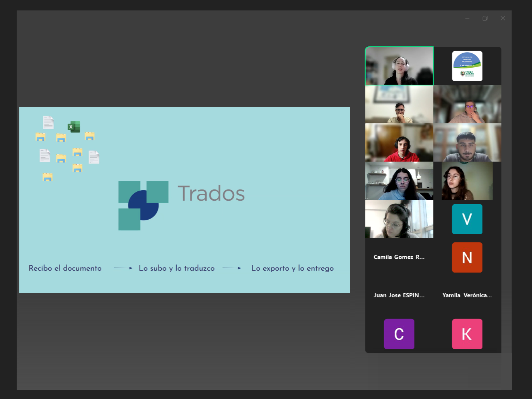Restore down the meeting window
The image size is (532, 399).
click(x=485, y=18)
